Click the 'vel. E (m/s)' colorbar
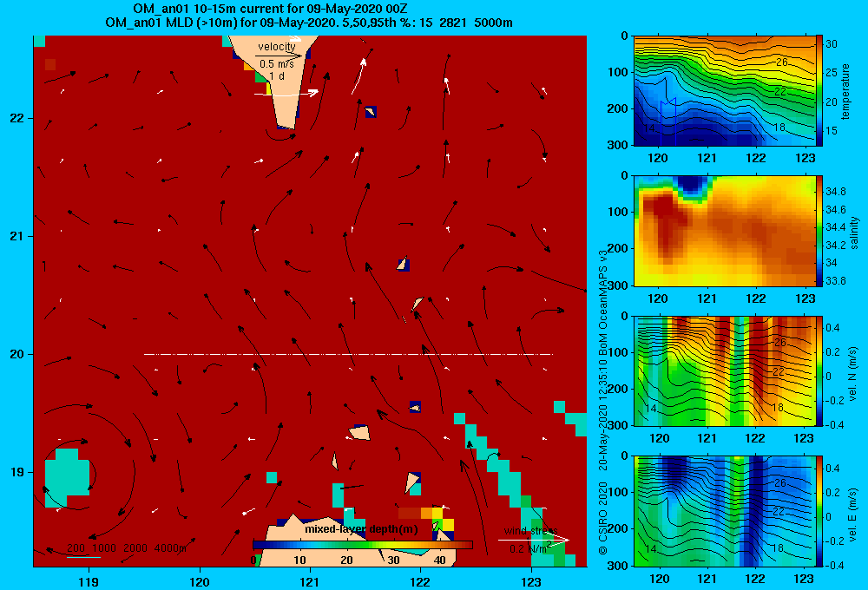 coord(819,511)
